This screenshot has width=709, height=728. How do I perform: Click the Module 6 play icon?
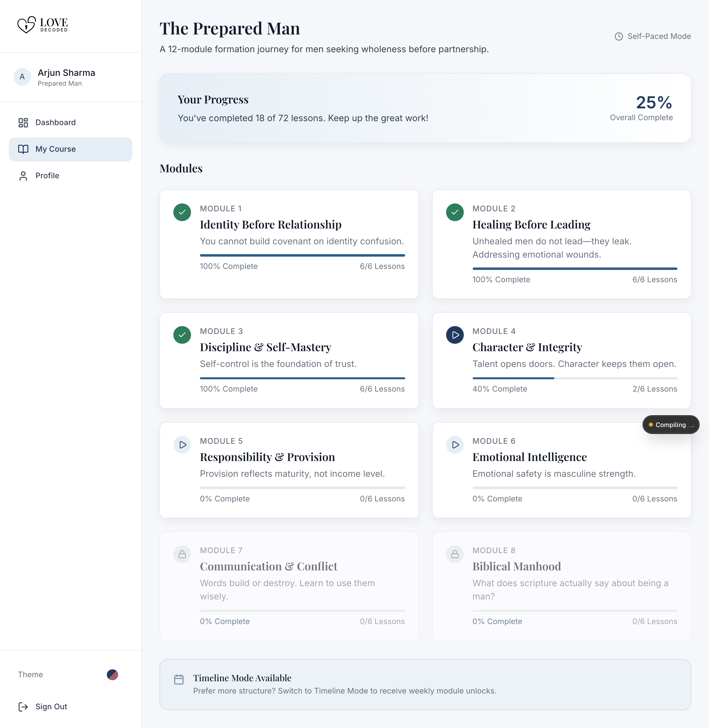[x=455, y=445]
